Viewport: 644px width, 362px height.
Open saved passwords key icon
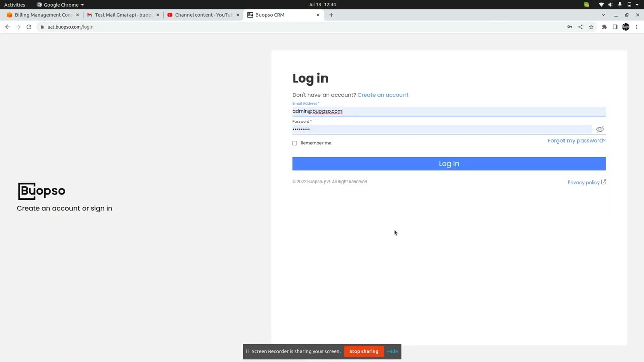(570, 27)
